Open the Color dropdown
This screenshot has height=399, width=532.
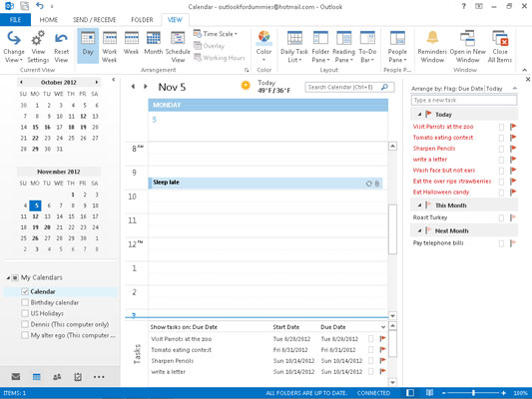264,47
